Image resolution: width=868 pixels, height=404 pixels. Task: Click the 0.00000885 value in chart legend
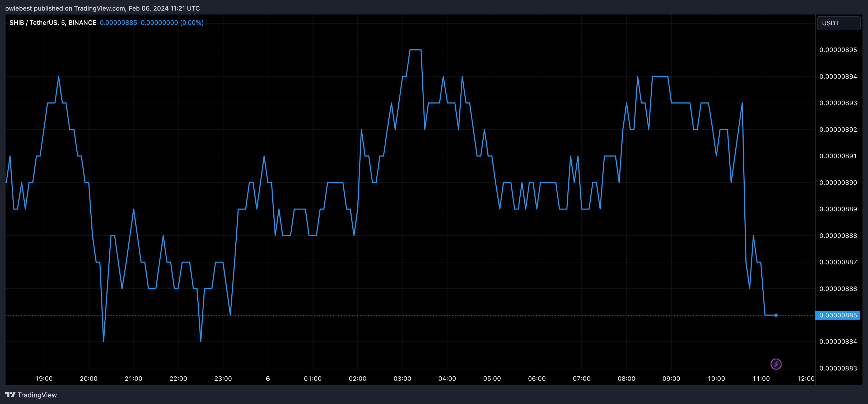click(118, 22)
